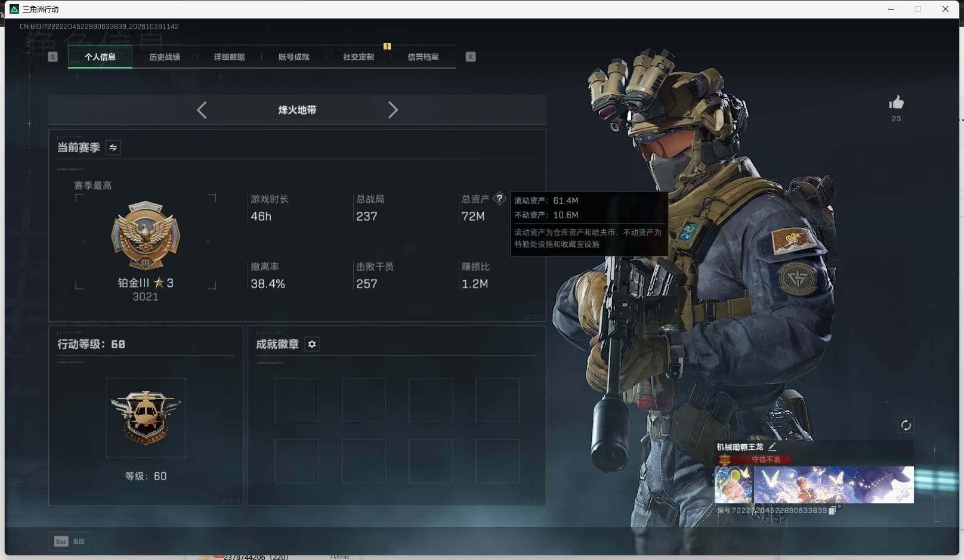Minimize the 三角洲行动 window
Viewport: 964px width, 560px height.
[891, 9]
